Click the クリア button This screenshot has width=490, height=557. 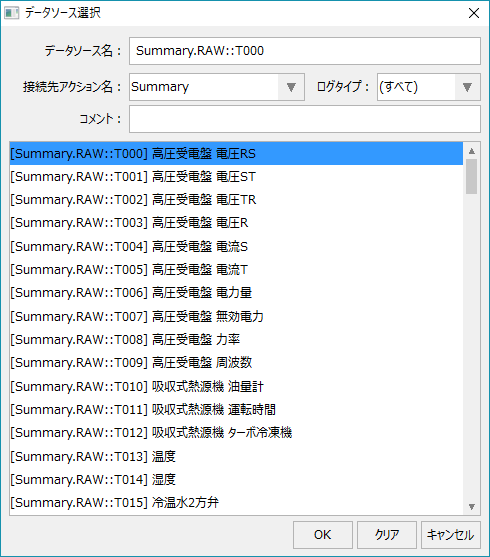[x=387, y=535]
